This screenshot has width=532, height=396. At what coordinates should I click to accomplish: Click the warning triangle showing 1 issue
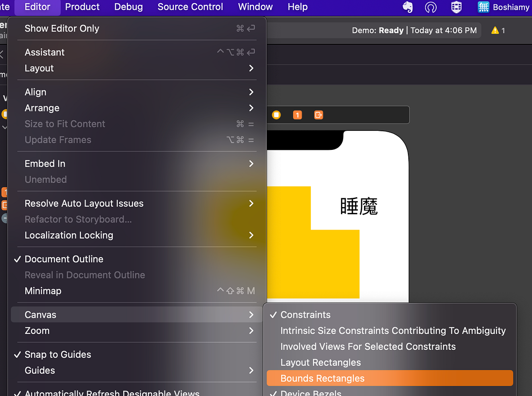click(495, 30)
